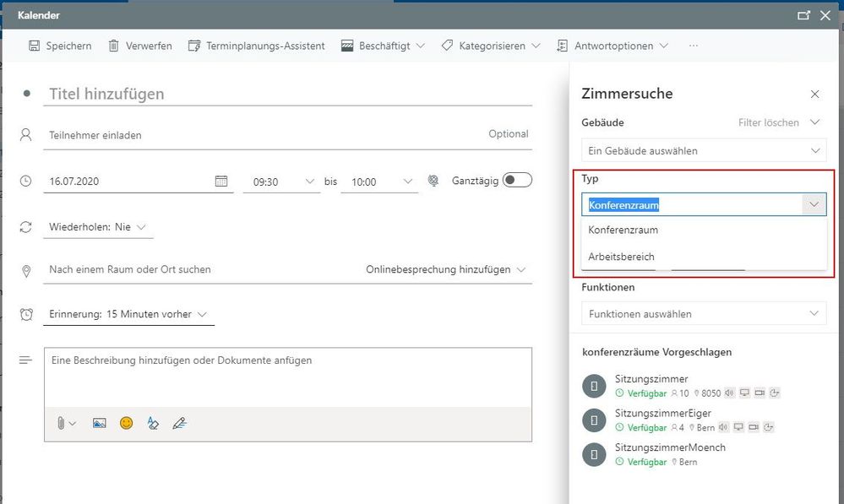844x504 pixels.
Task: Click the Antwortoptionen icon
Action: coord(562,46)
